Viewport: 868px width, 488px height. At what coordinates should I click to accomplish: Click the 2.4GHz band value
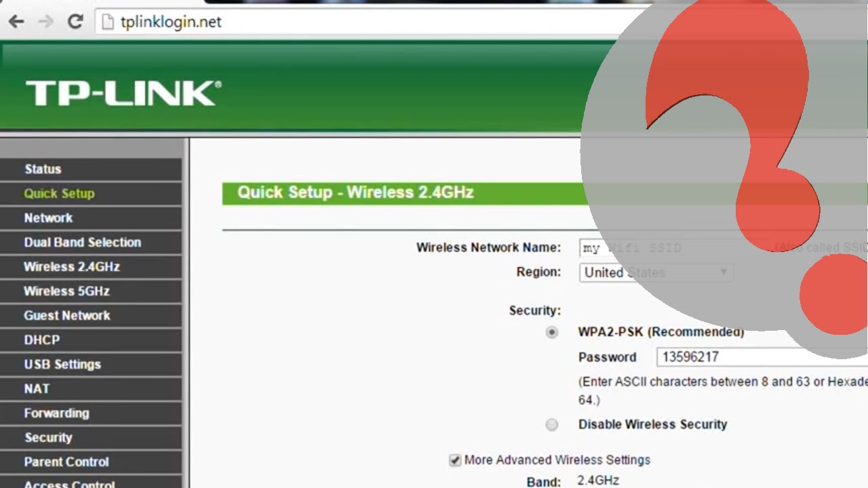[x=598, y=481]
